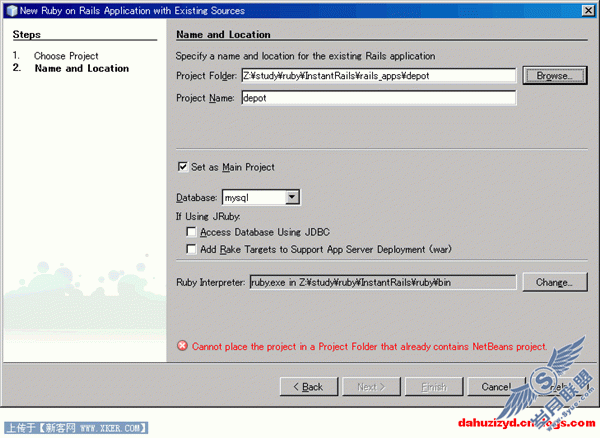Click the Cancel button

click(496, 387)
